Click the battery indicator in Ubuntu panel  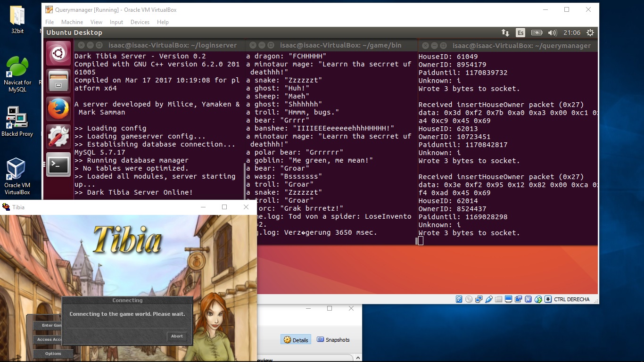tap(537, 33)
